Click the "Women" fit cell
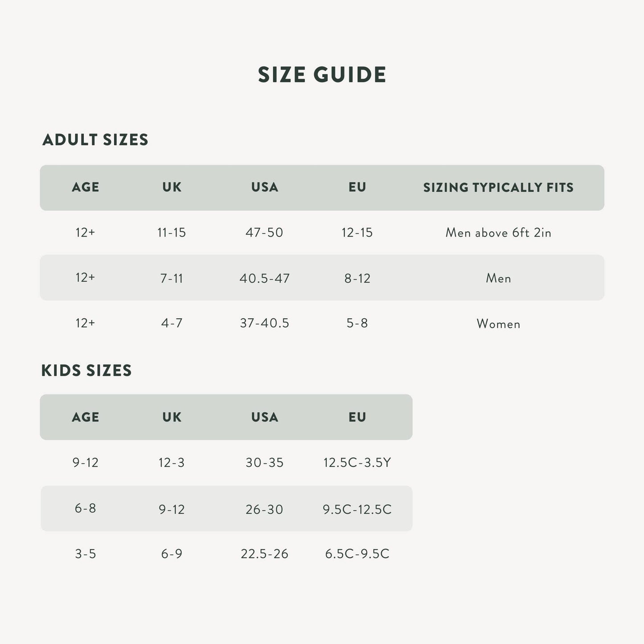Image resolution: width=644 pixels, height=644 pixels. pos(498,324)
